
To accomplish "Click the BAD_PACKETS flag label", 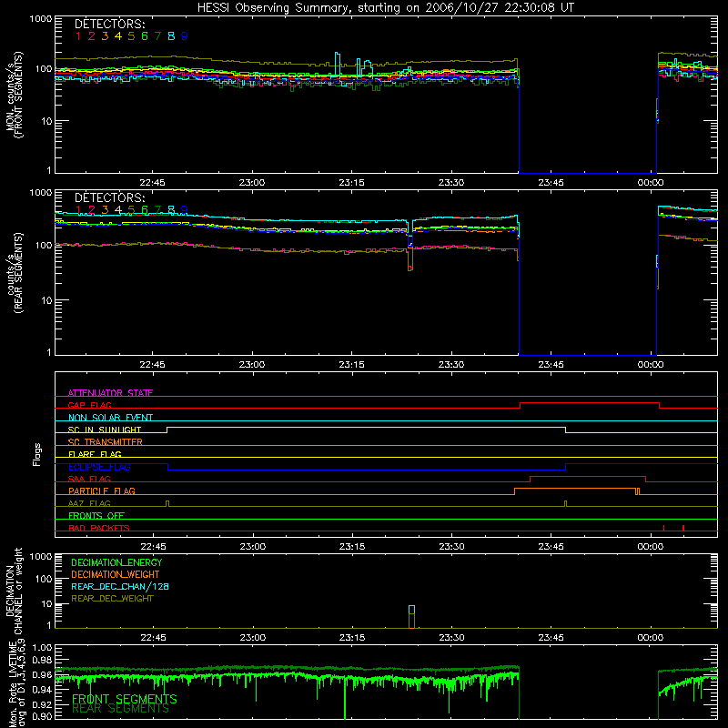I will (99, 528).
